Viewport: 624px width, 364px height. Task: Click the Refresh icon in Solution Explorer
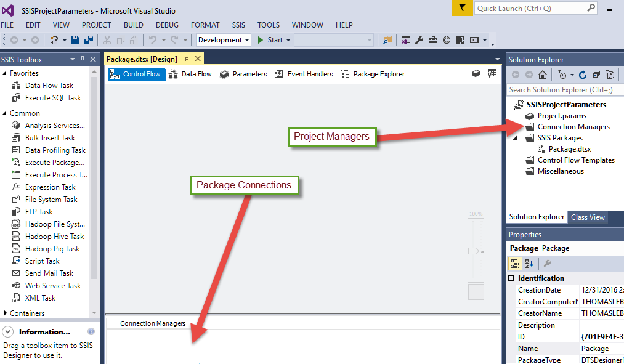(583, 75)
